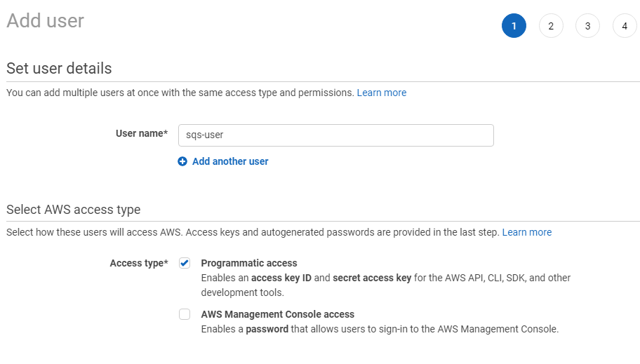The width and height of the screenshot is (640, 364).
Task: Open Learn more link about access types
Action: point(526,232)
